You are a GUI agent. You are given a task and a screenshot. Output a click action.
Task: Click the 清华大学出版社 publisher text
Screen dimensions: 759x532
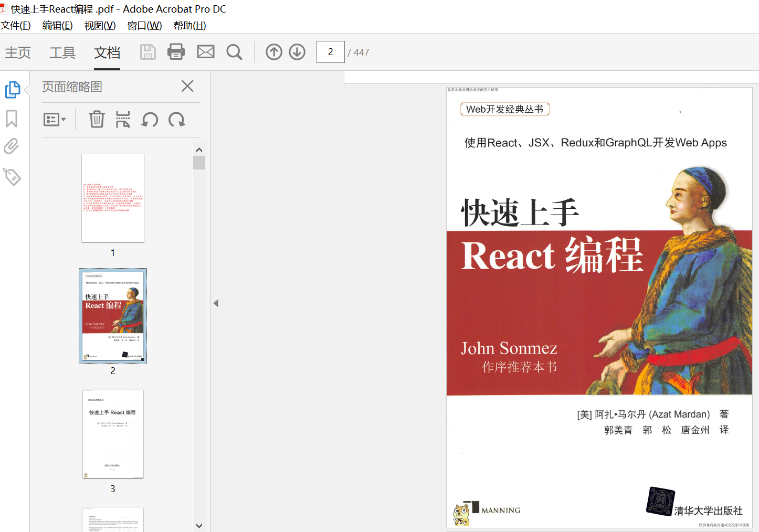pos(708,510)
